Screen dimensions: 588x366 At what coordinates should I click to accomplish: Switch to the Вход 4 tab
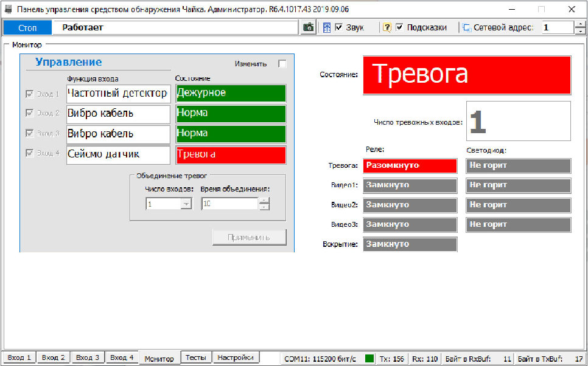point(122,357)
